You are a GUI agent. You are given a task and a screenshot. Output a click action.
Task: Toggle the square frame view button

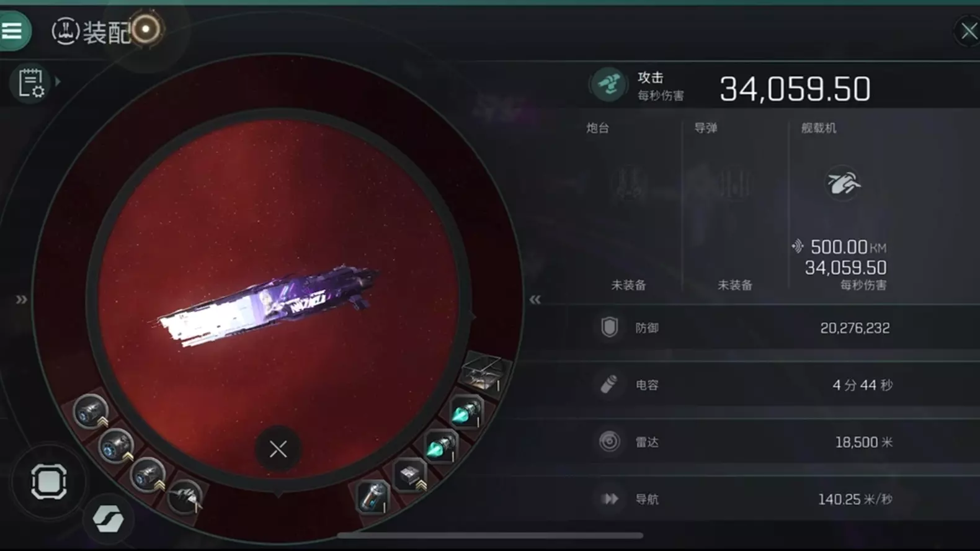[49, 482]
